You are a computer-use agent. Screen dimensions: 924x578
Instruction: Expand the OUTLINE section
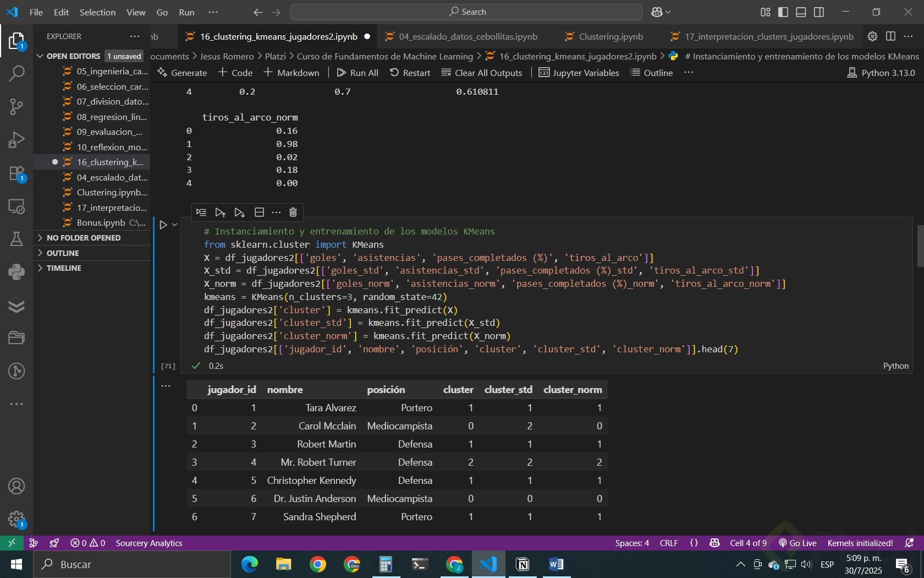tap(63, 253)
